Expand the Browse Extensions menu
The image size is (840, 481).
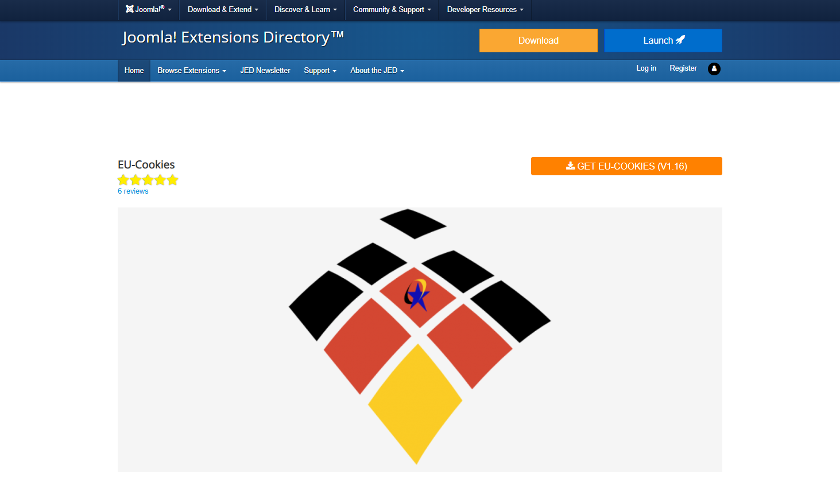point(191,71)
